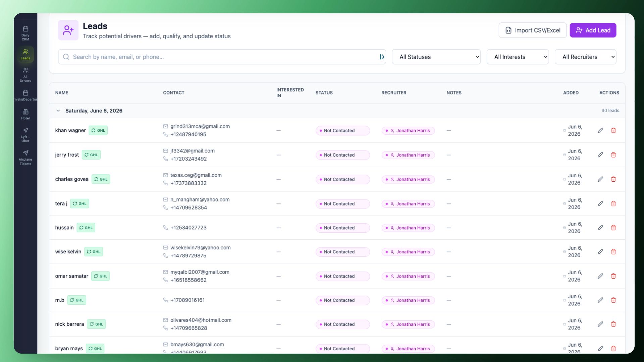Edit the tera j lead
The image size is (644, 362).
pos(600,204)
